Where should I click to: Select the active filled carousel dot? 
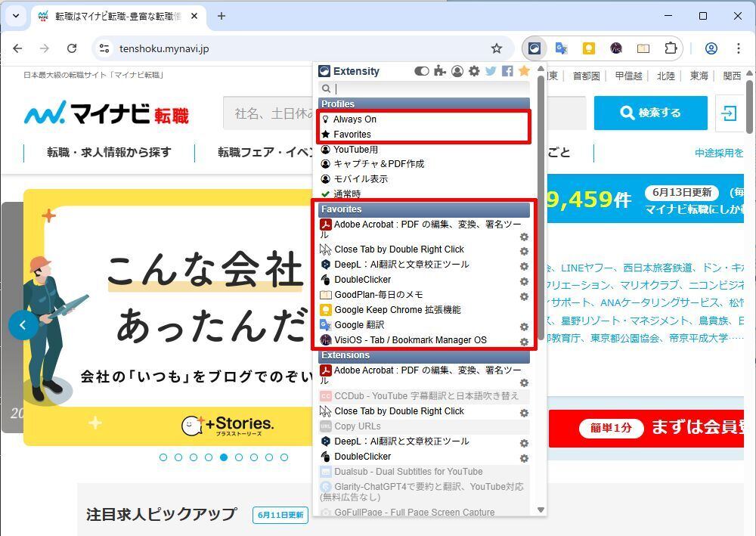pyautogui.click(x=224, y=457)
